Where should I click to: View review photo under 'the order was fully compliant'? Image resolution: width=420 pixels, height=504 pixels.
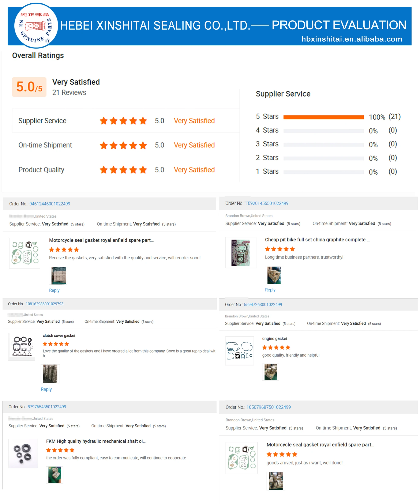(x=55, y=475)
